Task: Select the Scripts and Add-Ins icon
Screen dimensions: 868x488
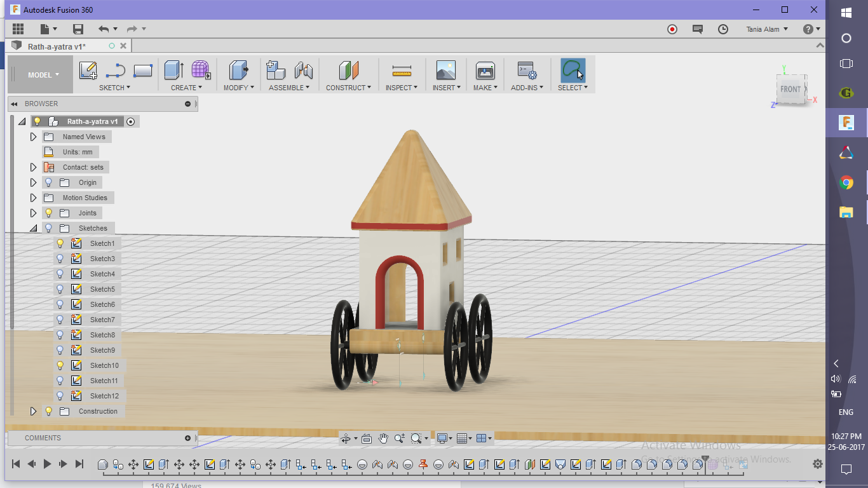Action: pos(527,70)
